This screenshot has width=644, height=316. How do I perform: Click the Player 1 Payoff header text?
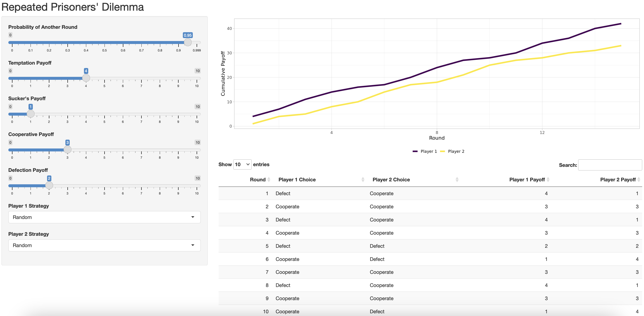click(527, 180)
